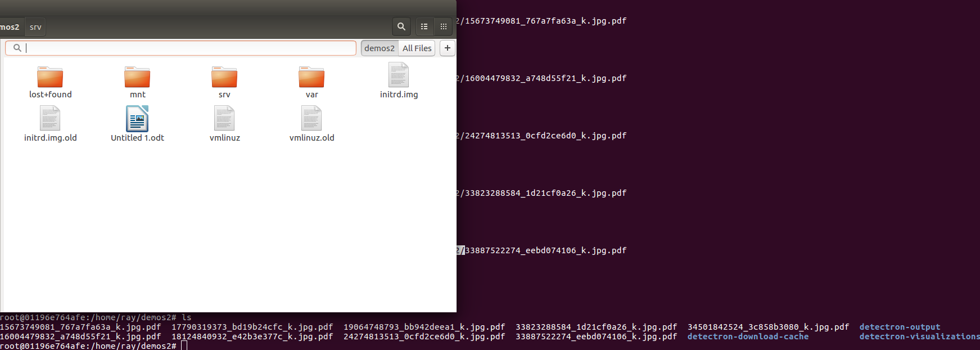Screen dimensions: 980x350
Task: Click the srv path bar segment
Action: tap(35, 27)
